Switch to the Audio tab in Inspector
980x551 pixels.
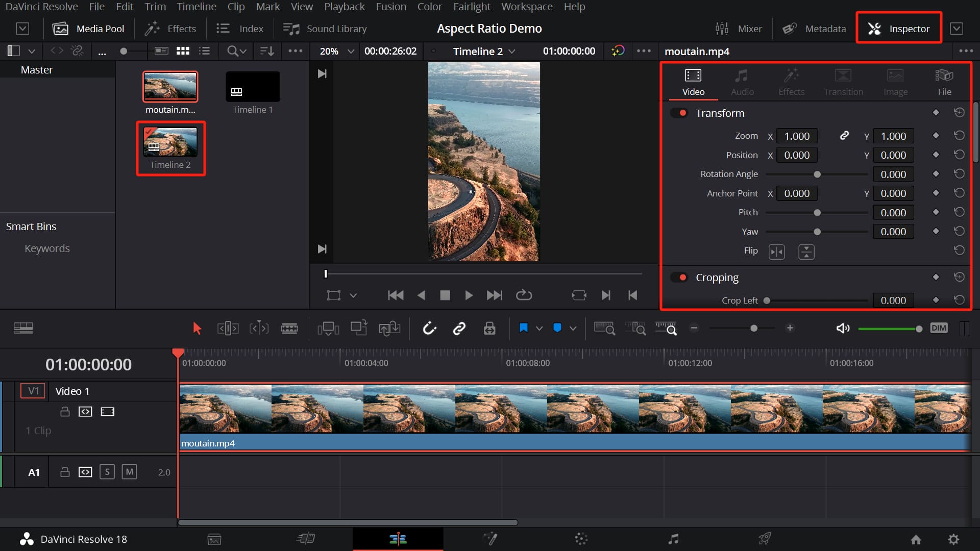pyautogui.click(x=742, y=82)
